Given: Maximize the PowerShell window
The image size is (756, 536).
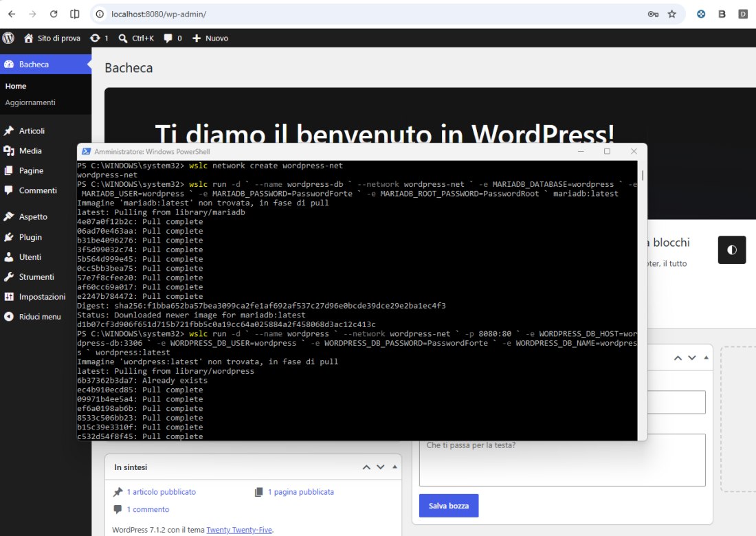Looking at the screenshot, I should tap(607, 151).
